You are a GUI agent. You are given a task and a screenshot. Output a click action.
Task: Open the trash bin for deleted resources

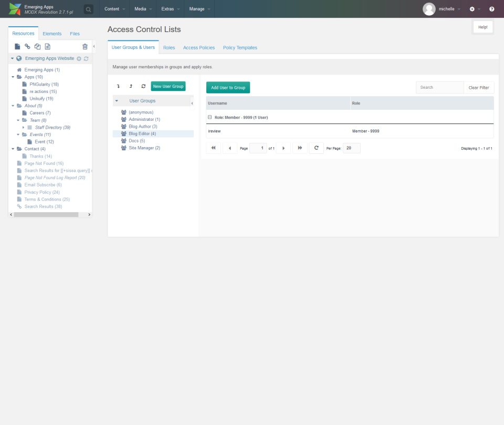[x=85, y=46]
